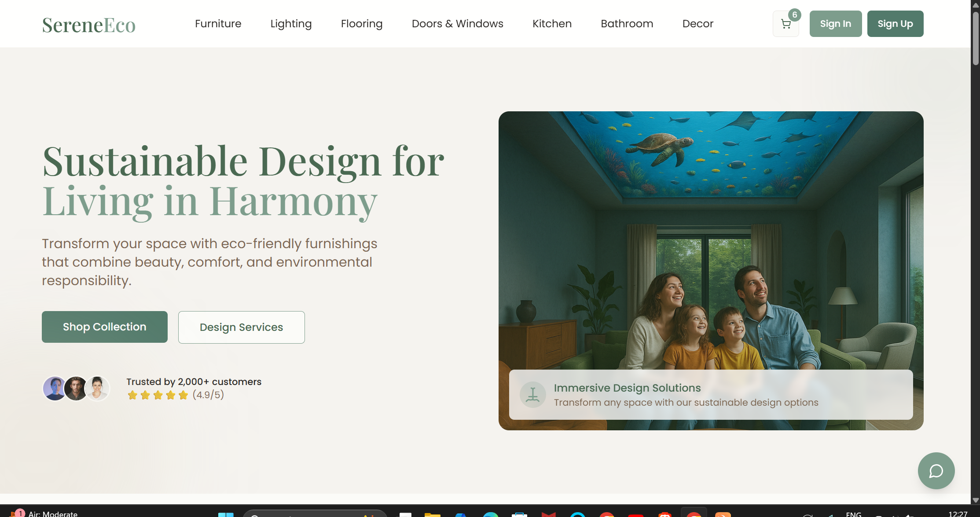Viewport: 980px width, 517px height.
Task: Open Doors & Windows section
Action: (x=457, y=24)
